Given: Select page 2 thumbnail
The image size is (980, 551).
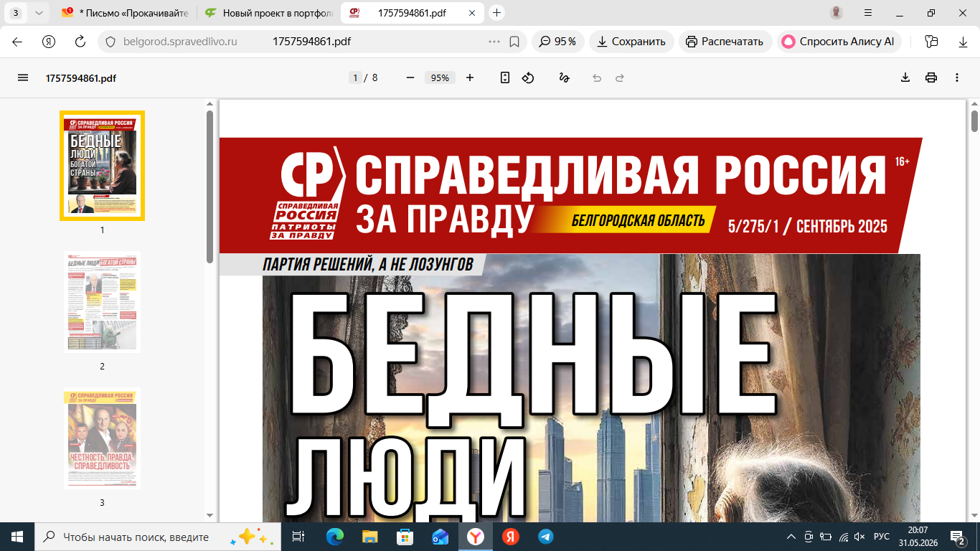Looking at the screenshot, I should coord(102,301).
